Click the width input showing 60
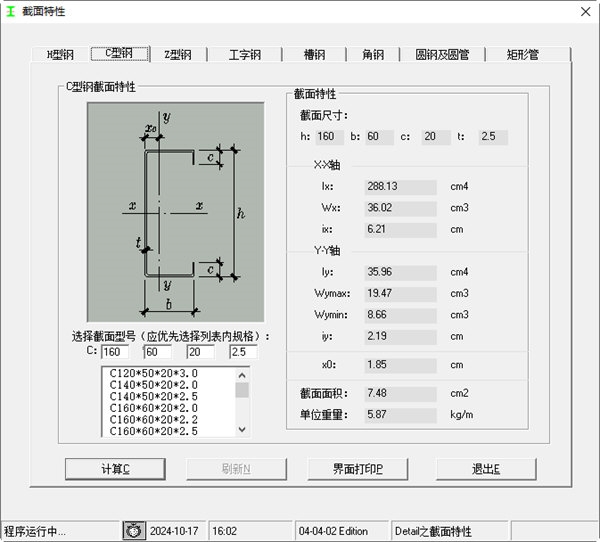This screenshot has height=542, width=600. tap(158, 352)
